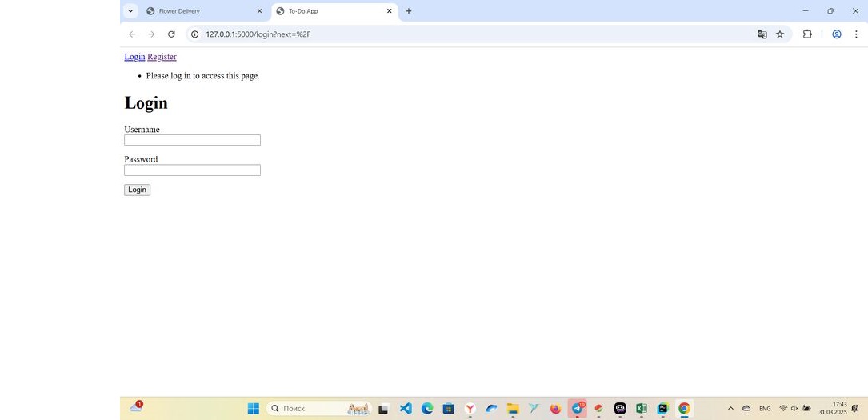The image size is (868, 420).
Task: Open the weather widget on taskbar
Action: point(136,407)
